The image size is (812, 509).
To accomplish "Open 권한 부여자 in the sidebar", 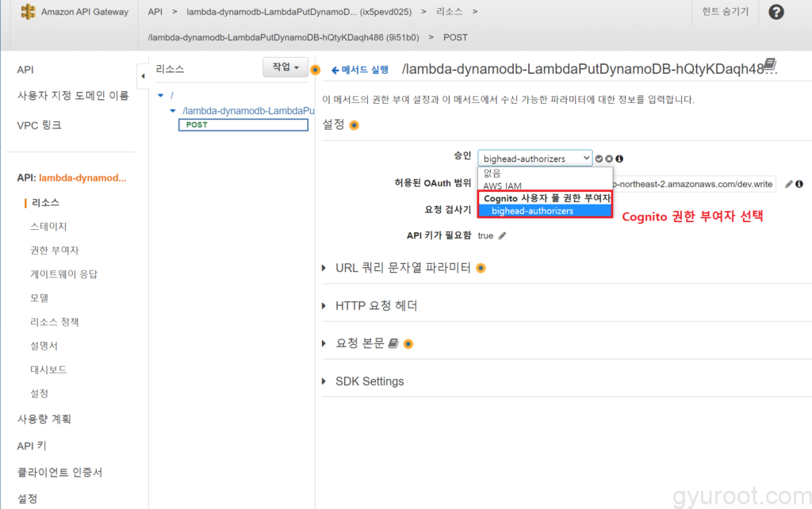I will point(54,251).
